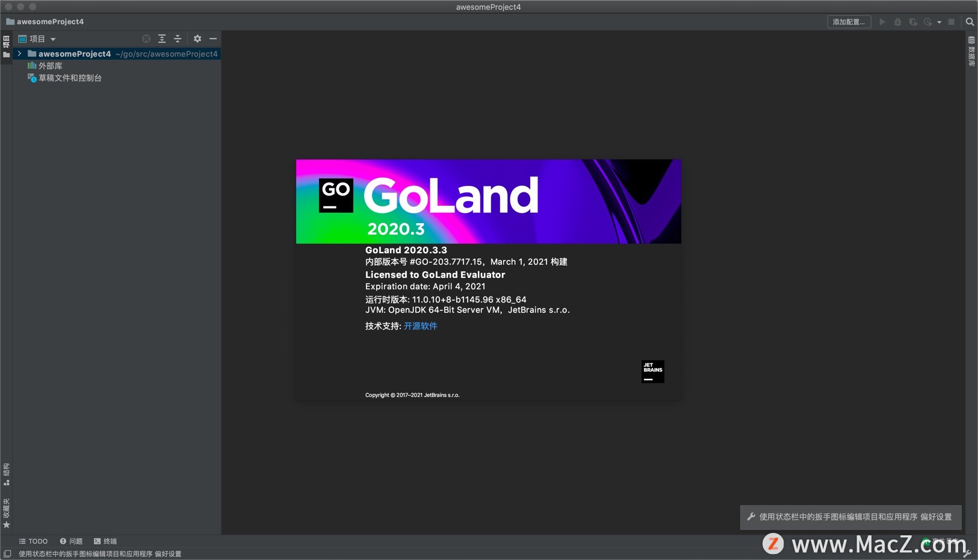Click the wrench icon in the notification balloon
978x560 pixels.
751,517
